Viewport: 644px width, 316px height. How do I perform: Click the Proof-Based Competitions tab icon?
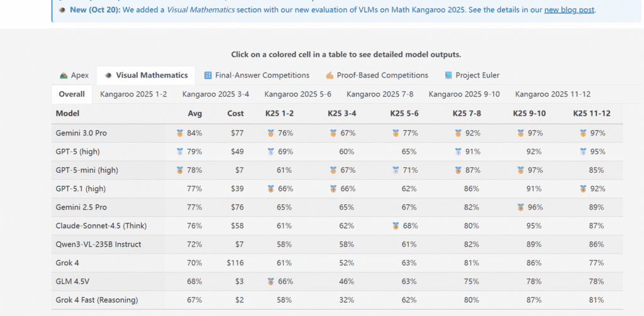click(330, 75)
